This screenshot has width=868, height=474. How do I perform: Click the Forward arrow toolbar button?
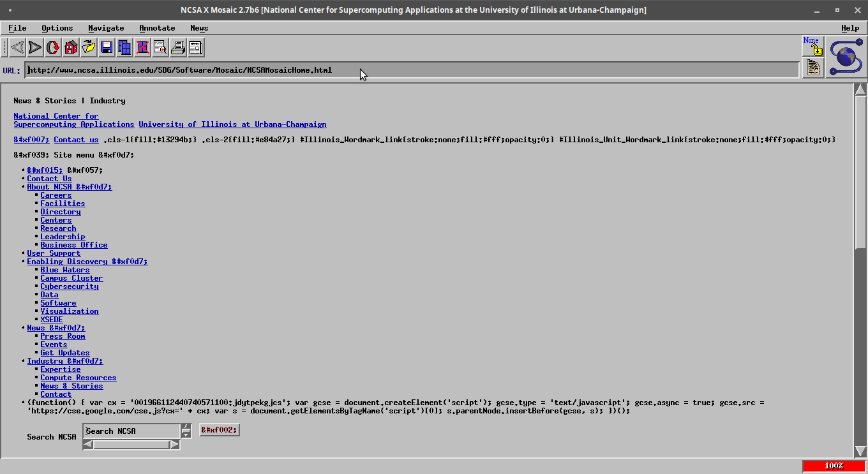click(35, 47)
